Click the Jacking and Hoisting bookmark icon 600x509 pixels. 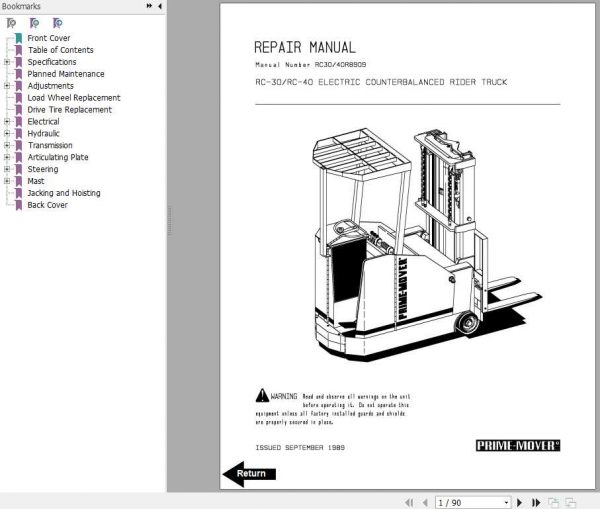(x=18, y=193)
